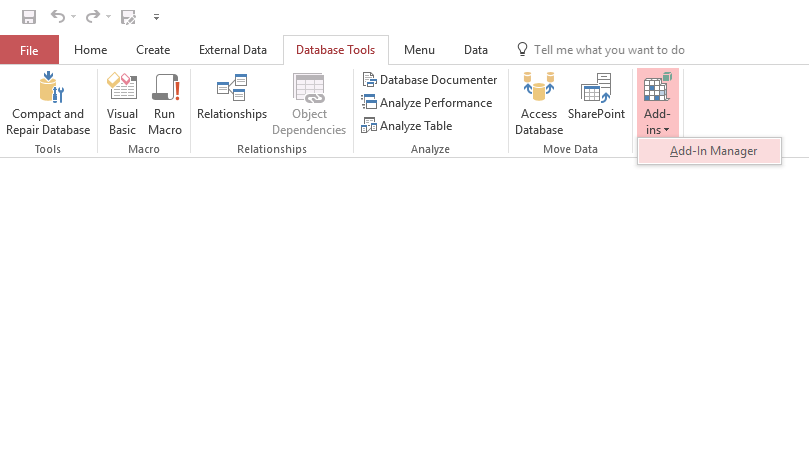Open the Redo history dropdown arrow
The image size is (809, 470).
coord(108,17)
